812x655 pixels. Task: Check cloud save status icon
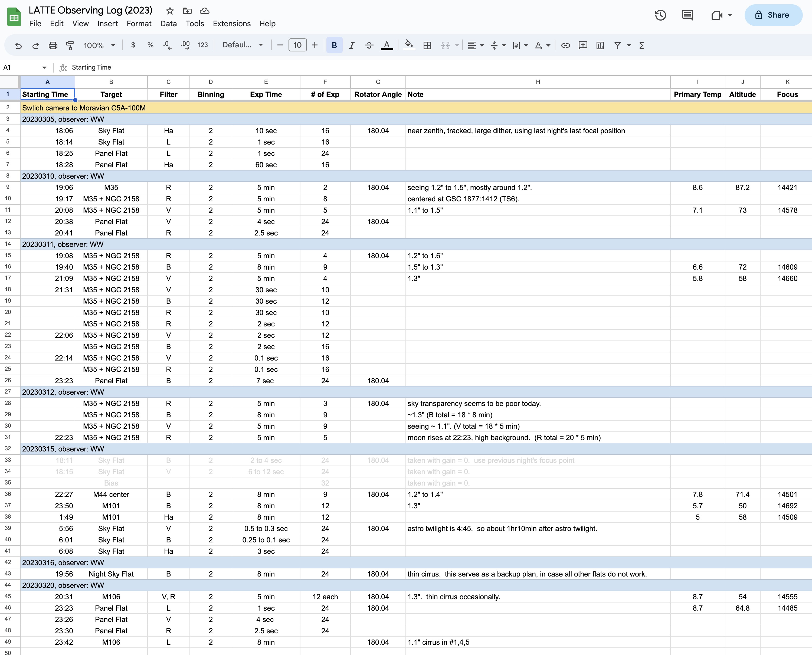(x=205, y=11)
